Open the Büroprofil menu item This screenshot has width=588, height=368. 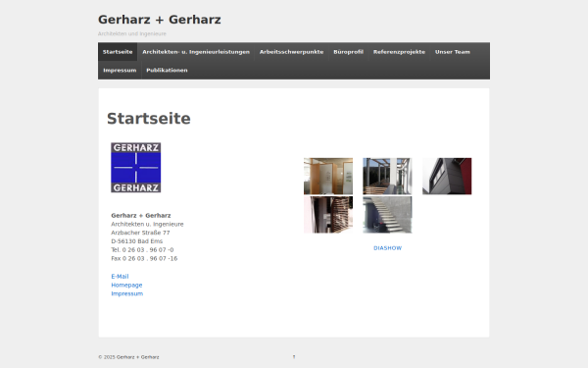[348, 52]
